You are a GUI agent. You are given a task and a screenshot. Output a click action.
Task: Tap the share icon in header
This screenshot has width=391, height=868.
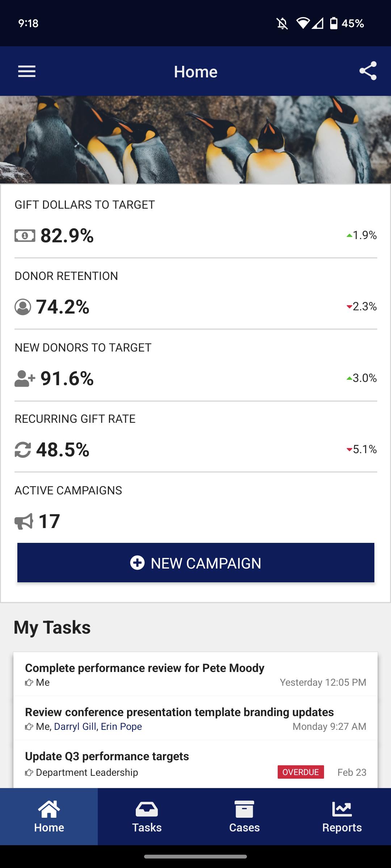pos(368,71)
